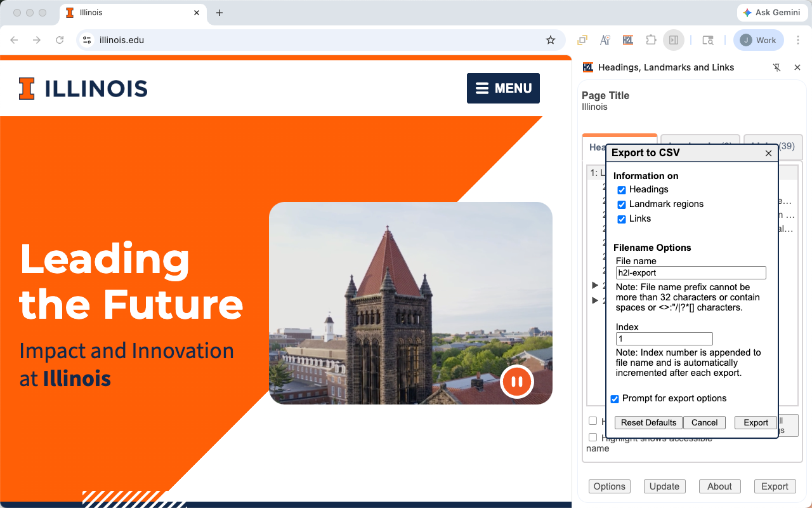Go back with the browser back arrow
812x508 pixels.
click(x=14, y=40)
